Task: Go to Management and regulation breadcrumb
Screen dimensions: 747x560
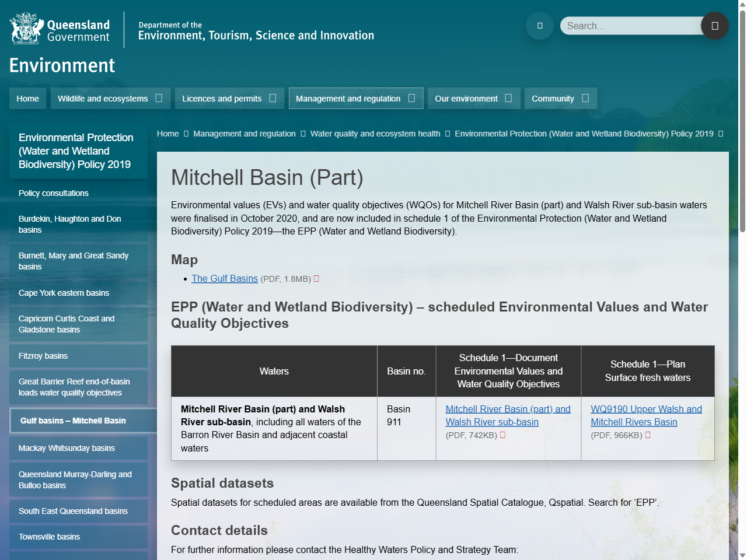Action: [245, 134]
